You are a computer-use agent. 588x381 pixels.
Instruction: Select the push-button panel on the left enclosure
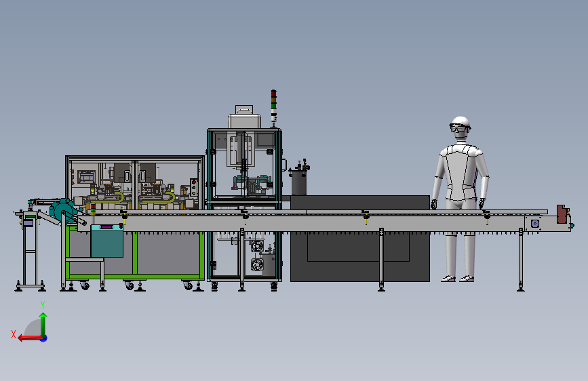(x=194, y=187)
